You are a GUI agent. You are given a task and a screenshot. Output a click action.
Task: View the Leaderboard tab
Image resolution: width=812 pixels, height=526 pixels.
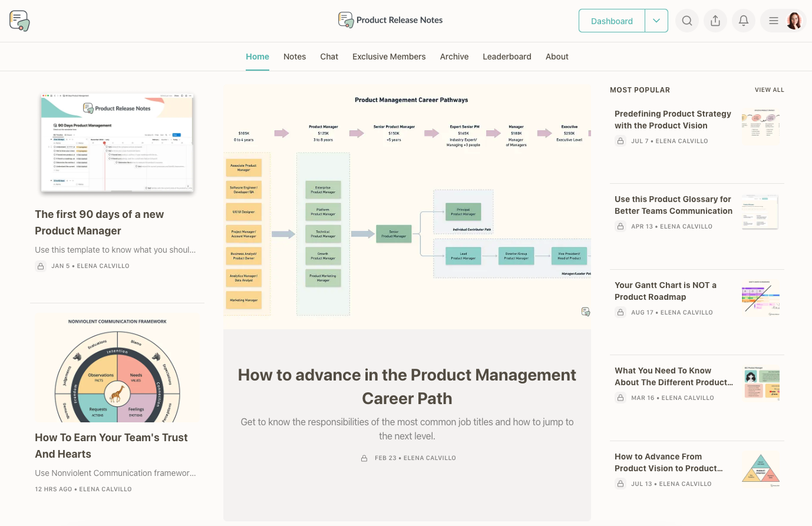click(x=507, y=57)
